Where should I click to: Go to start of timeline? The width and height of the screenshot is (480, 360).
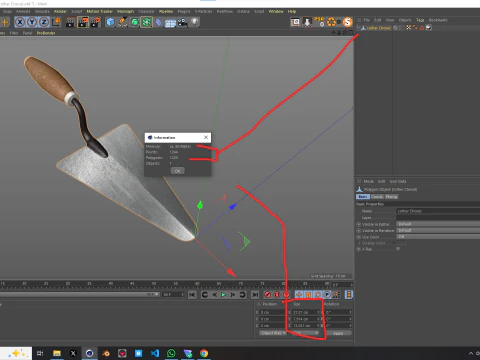pos(192,295)
